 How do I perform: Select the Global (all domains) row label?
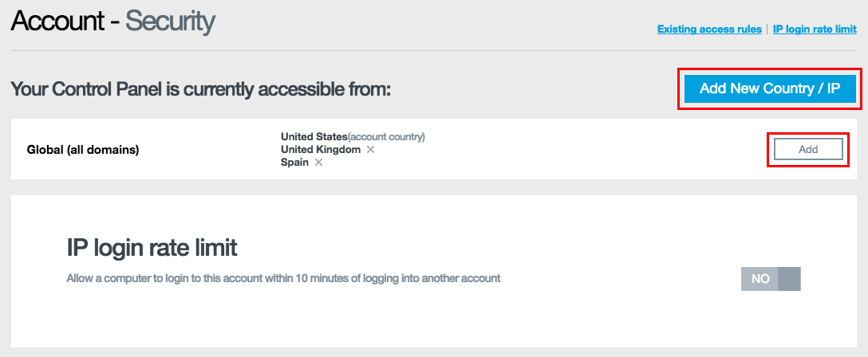[83, 149]
